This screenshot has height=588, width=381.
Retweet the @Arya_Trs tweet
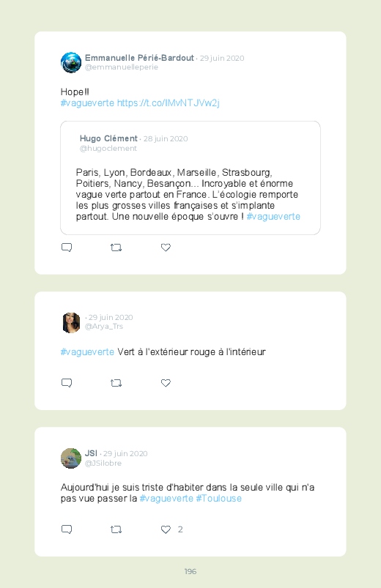click(116, 383)
